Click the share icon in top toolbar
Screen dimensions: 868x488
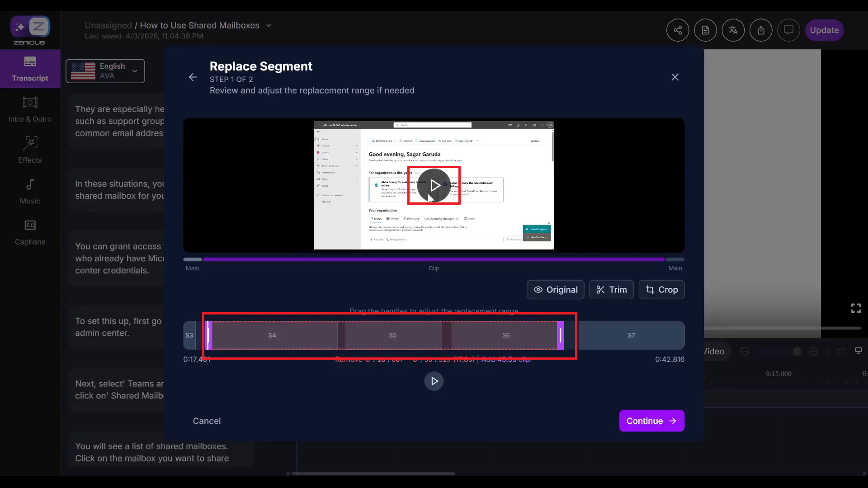pyautogui.click(x=677, y=30)
